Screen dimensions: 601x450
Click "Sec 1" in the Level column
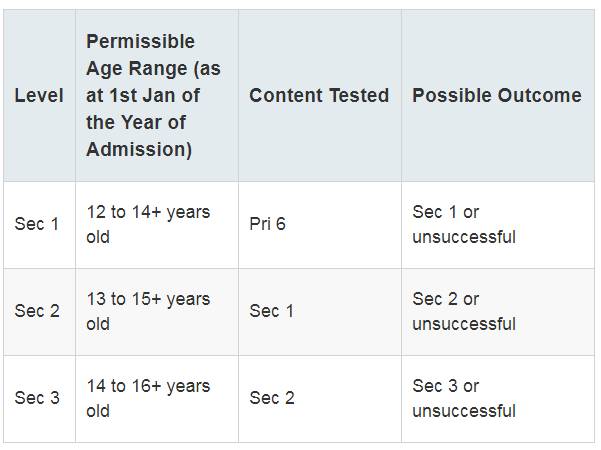[x=37, y=224]
